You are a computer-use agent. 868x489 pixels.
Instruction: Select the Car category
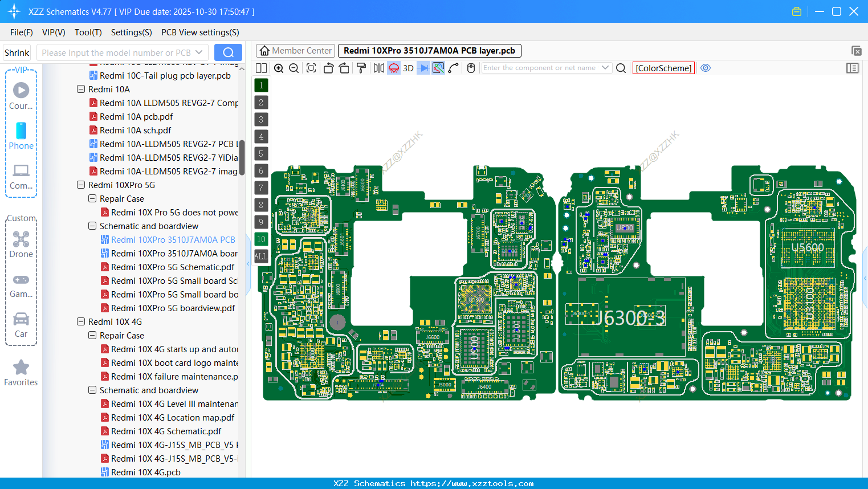pyautogui.click(x=21, y=325)
